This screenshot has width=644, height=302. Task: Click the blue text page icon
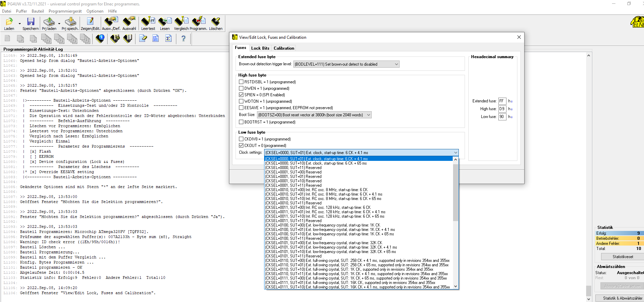(x=156, y=38)
